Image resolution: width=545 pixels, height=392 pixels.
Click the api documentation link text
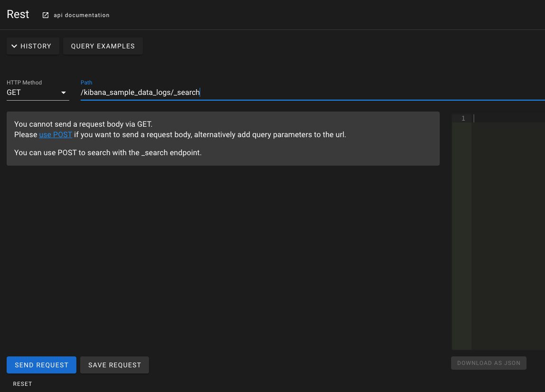pyautogui.click(x=81, y=15)
